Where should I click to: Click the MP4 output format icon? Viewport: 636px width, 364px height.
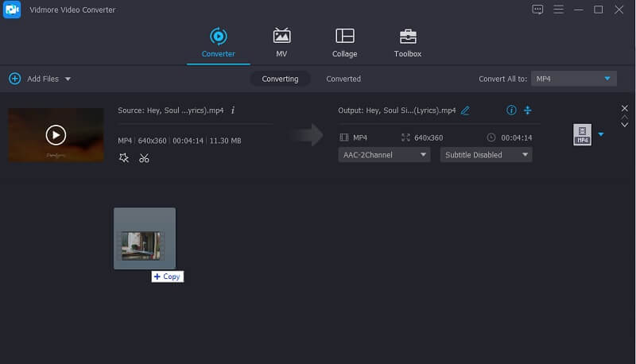(x=582, y=134)
